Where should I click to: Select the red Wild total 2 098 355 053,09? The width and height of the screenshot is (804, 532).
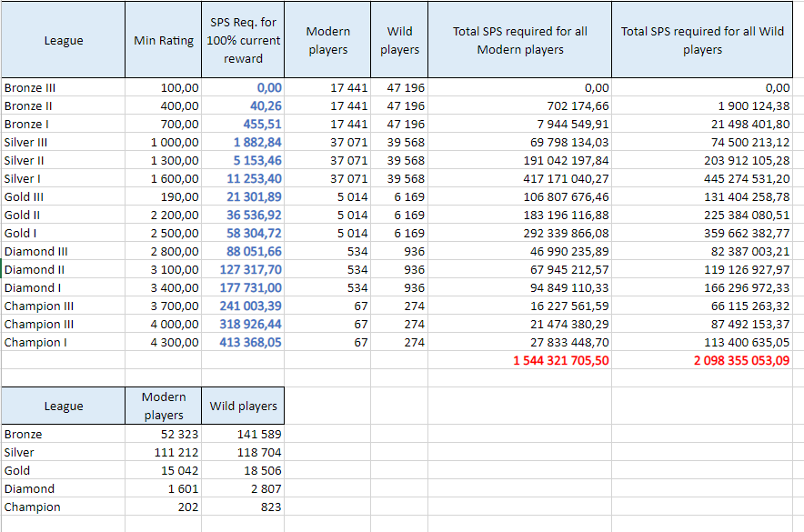pyautogui.click(x=702, y=360)
